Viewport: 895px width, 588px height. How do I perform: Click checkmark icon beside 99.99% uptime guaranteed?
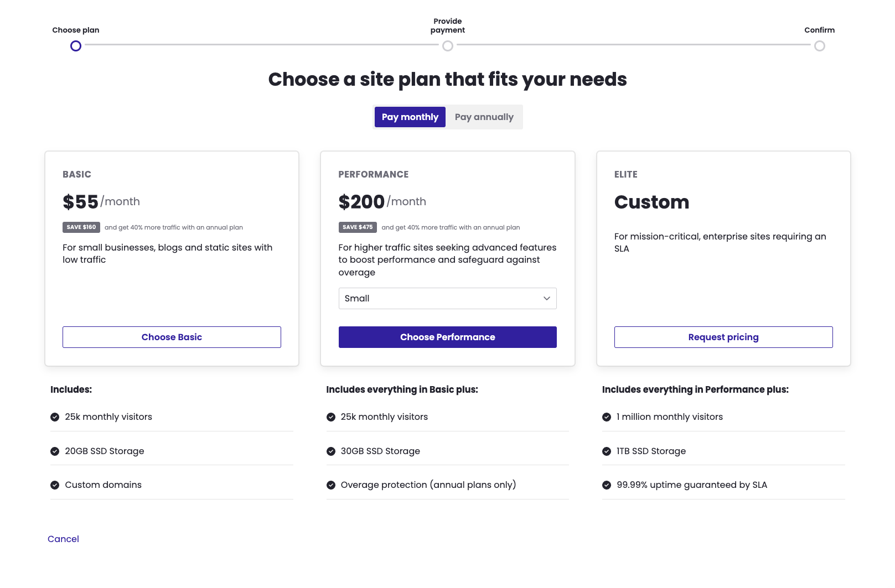click(x=607, y=485)
